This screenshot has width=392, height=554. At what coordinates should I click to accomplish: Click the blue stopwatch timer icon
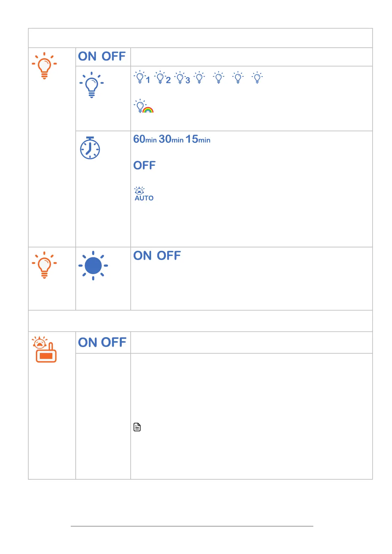pyautogui.click(x=90, y=148)
